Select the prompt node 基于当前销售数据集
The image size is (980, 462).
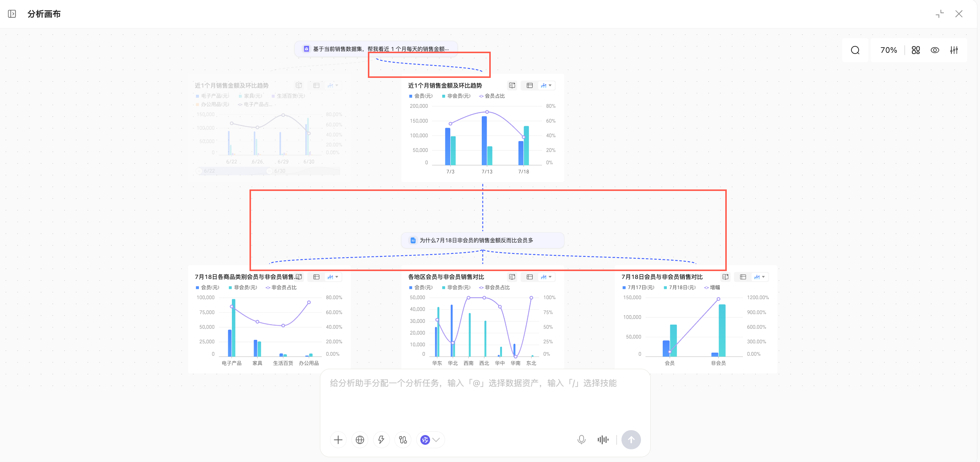pyautogui.click(x=376, y=49)
